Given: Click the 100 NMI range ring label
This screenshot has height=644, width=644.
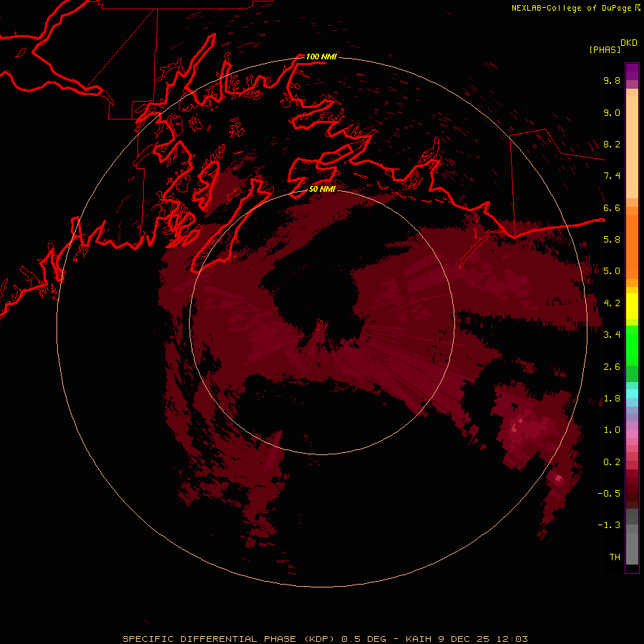Looking at the screenshot, I should [321, 57].
